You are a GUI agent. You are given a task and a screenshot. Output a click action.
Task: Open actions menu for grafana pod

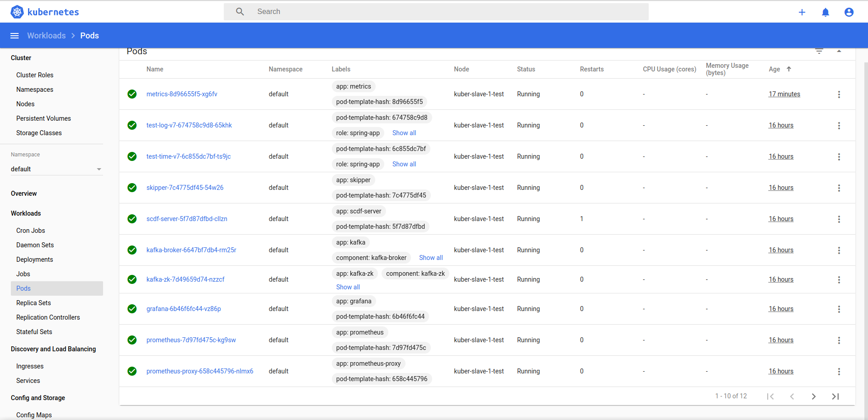click(x=839, y=309)
